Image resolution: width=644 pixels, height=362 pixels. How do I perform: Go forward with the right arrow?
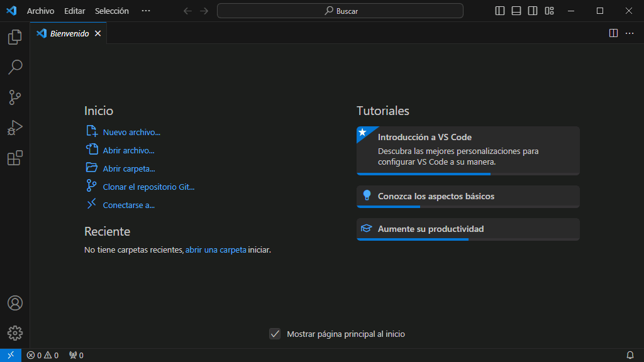204,11
